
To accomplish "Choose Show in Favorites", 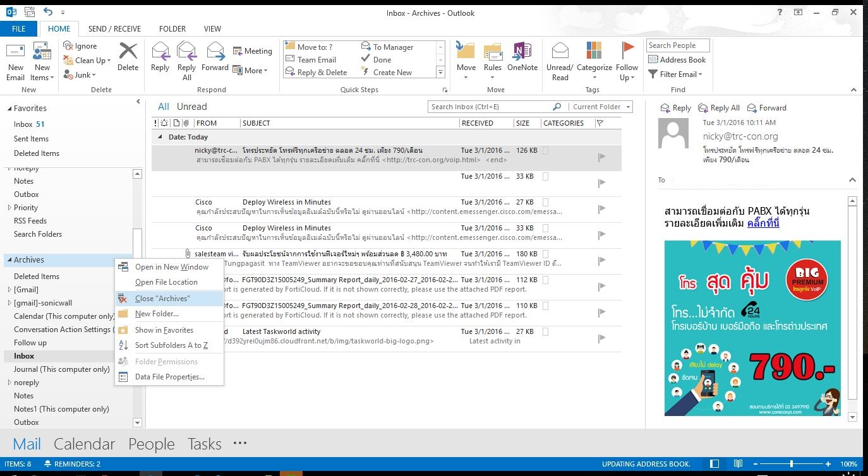I will pos(169,330).
